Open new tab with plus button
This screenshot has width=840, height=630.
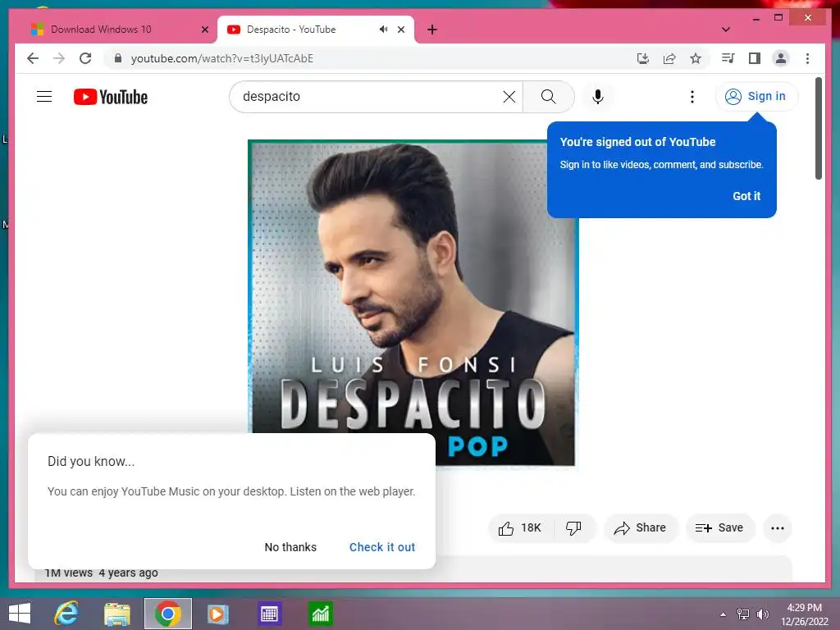[432, 30]
